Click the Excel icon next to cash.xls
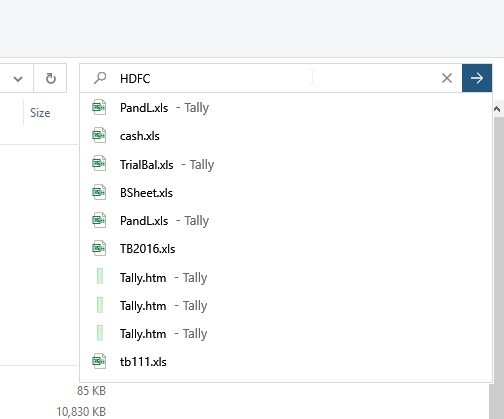 click(99, 135)
